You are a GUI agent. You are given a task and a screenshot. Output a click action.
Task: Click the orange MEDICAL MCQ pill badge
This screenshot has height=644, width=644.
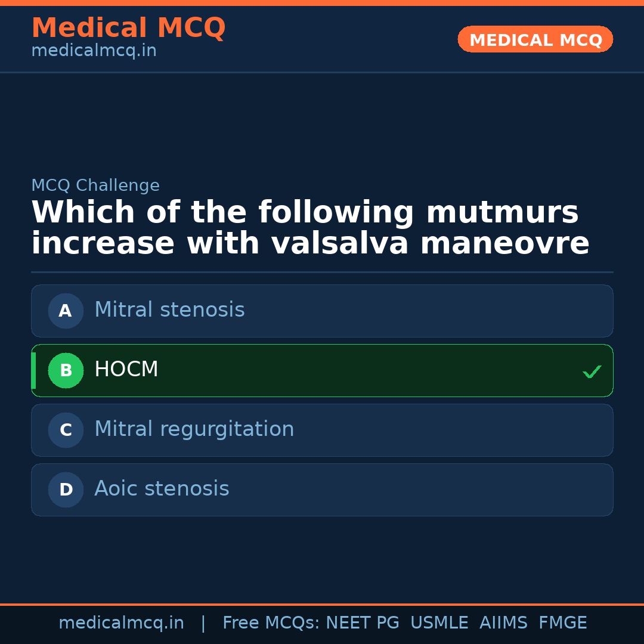point(535,39)
